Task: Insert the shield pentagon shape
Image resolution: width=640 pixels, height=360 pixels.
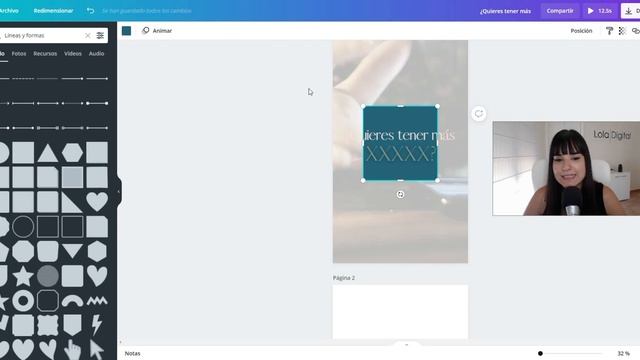Action: (x=72, y=325)
